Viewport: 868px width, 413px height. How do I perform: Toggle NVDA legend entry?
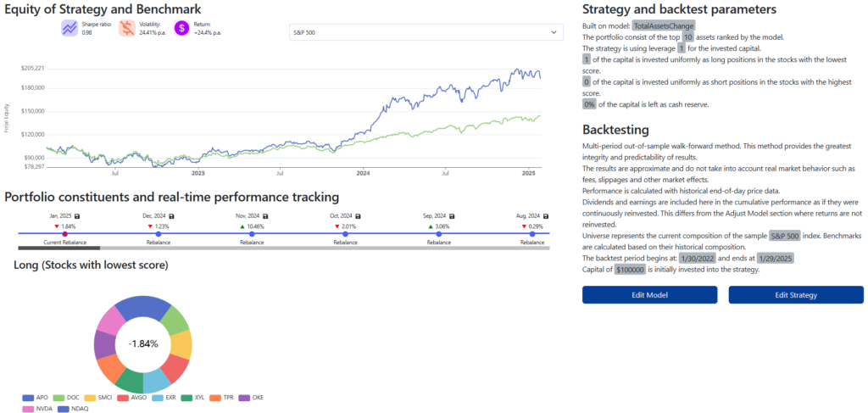27,408
